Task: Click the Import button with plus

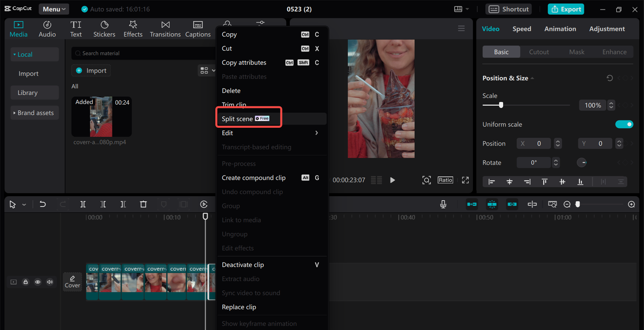Action: pyautogui.click(x=91, y=70)
